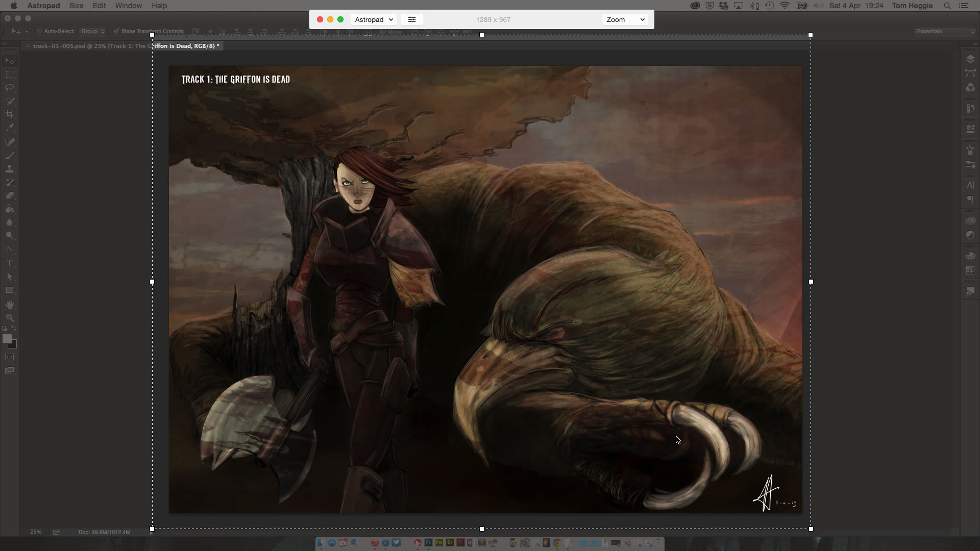980x551 pixels.
Task: Select the Move tool
Action: click(x=10, y=61)
